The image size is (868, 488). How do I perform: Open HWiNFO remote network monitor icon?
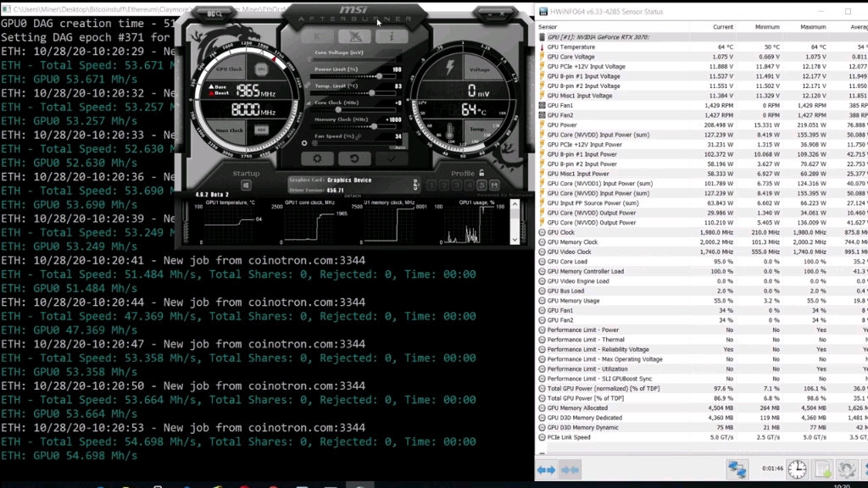coord(737,469)
